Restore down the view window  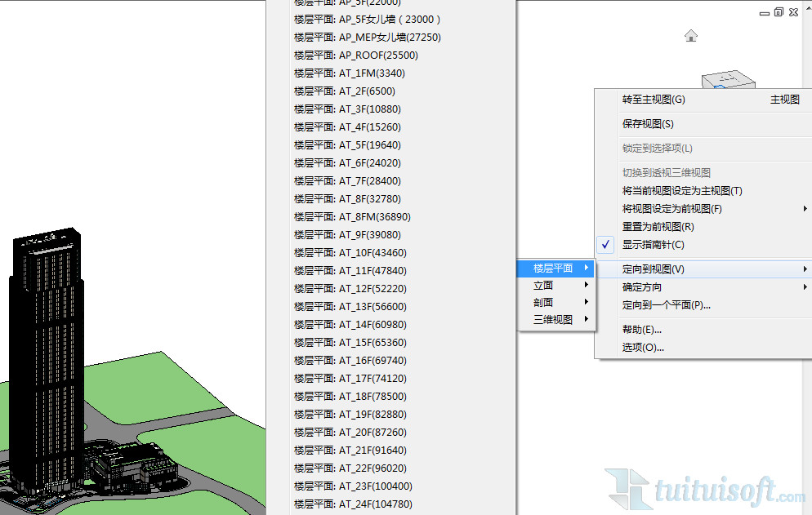pos(778,12)
